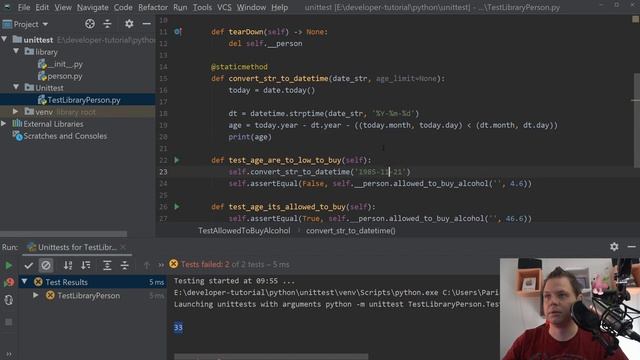
Task: Expand External Libraries
Action: coord(4,123)
